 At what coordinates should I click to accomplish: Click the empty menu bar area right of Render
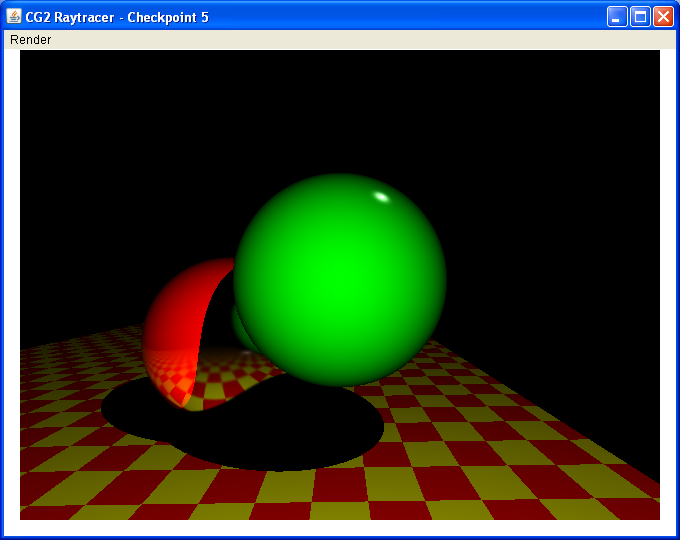click(350, 40)
